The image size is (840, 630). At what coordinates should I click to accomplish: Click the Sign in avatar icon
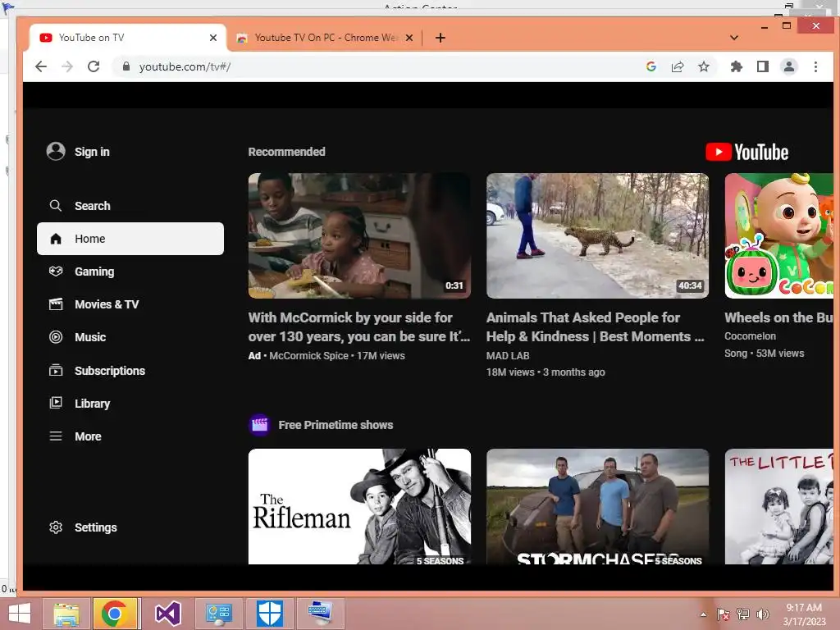(x=56, y=152)
